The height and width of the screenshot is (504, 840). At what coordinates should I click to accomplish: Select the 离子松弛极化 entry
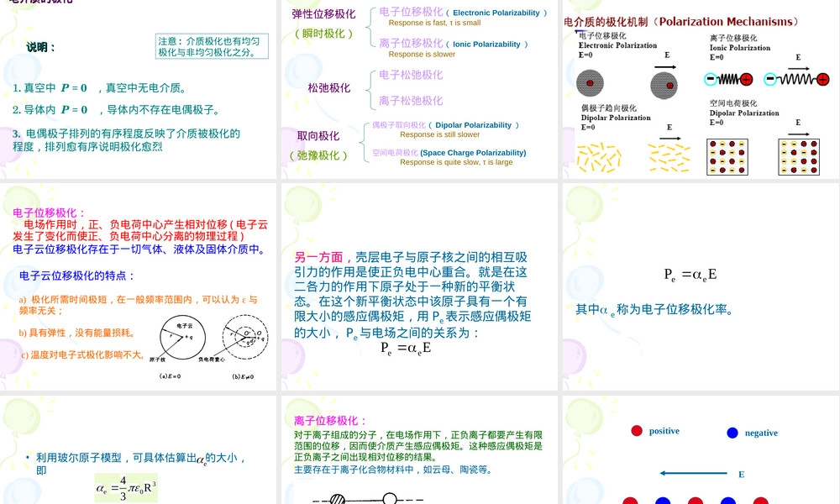pyautogui.click(x=411, y=101)
